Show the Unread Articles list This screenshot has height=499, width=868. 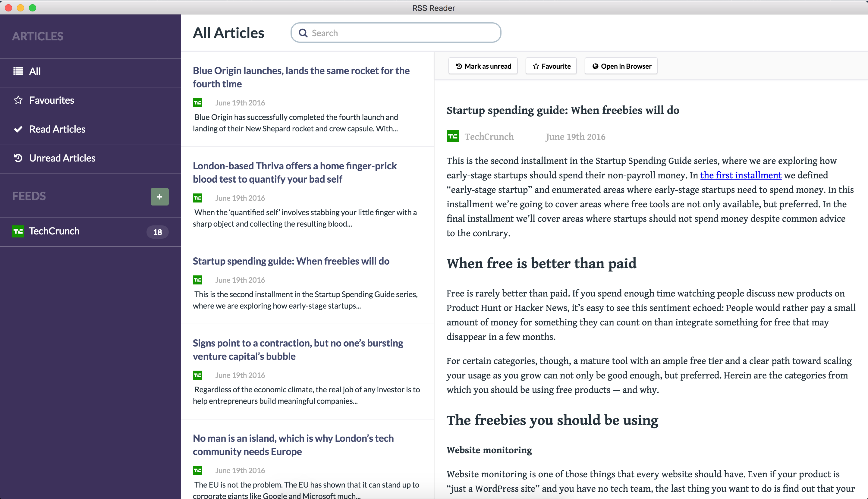[x=62, y=158]
